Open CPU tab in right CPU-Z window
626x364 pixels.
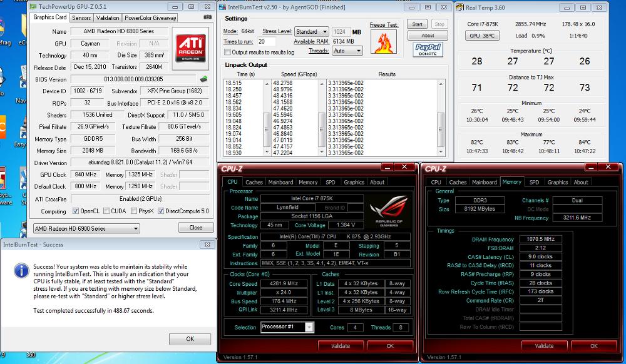click(436, 182)
